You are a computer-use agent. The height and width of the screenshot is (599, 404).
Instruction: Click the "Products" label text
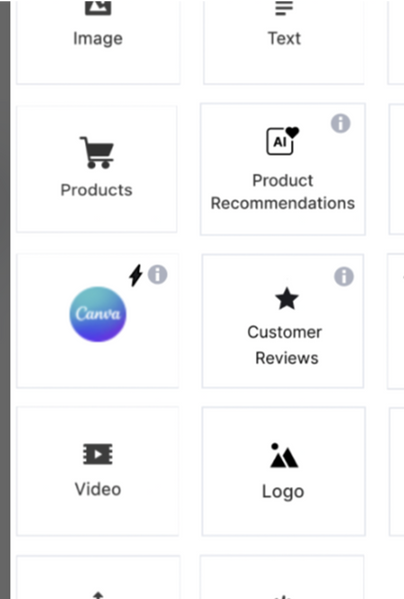(x=97, y=190)
